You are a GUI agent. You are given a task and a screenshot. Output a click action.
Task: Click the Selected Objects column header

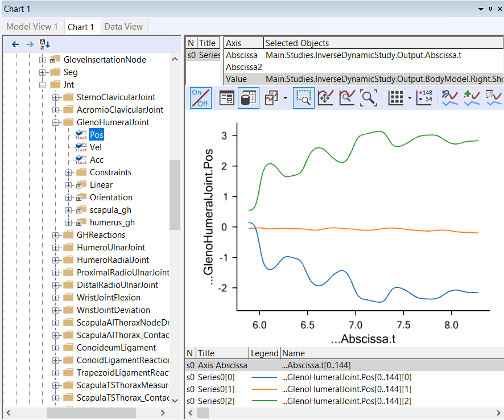tap(383, 43)
